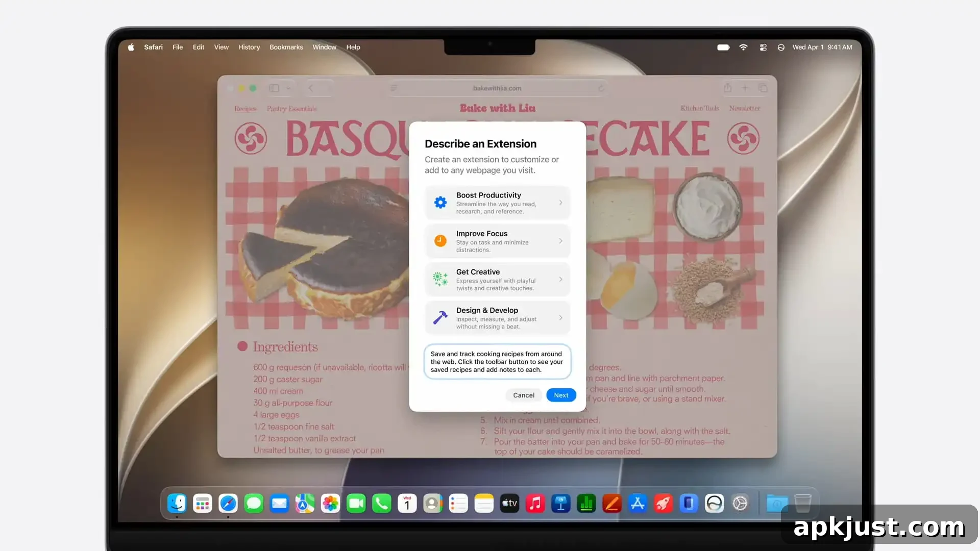The height and width of the screenshot is (551, 980).
Task: Click the bakewithlia.com address bar
Action: pyautogui.click(x=497, y=88)
